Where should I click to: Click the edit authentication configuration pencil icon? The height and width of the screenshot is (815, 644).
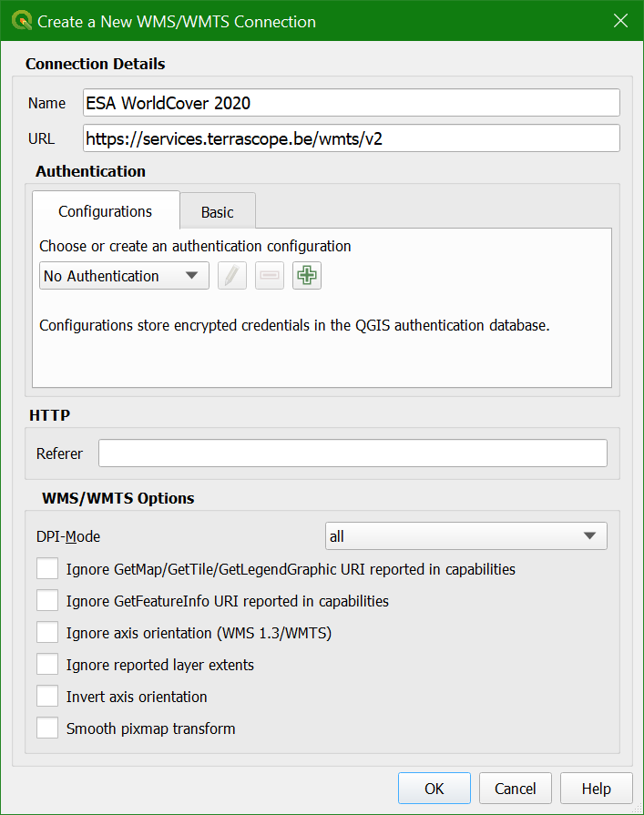[231, 276]
